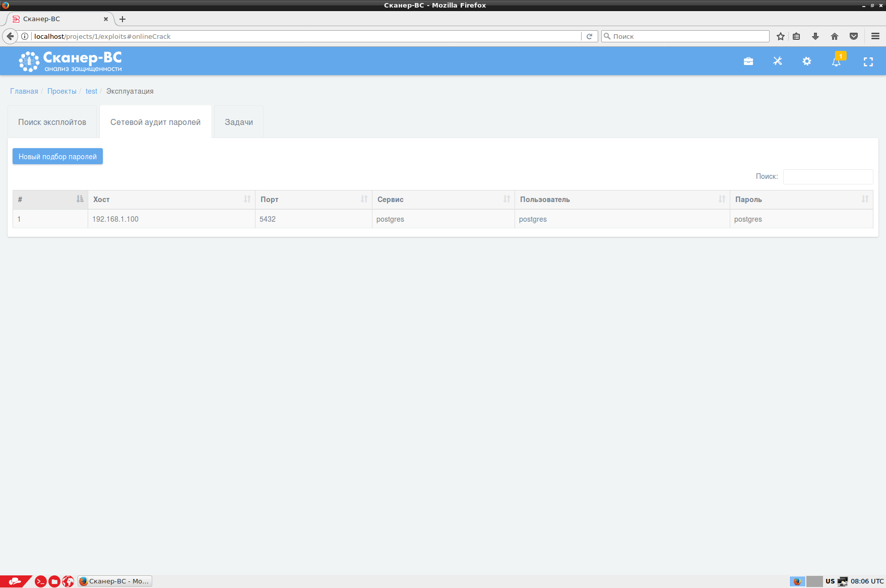Go to Проекты breadcrumb link
Viewport: 886px width, 588px height.
pyautogui.click(x=62, y=91)
